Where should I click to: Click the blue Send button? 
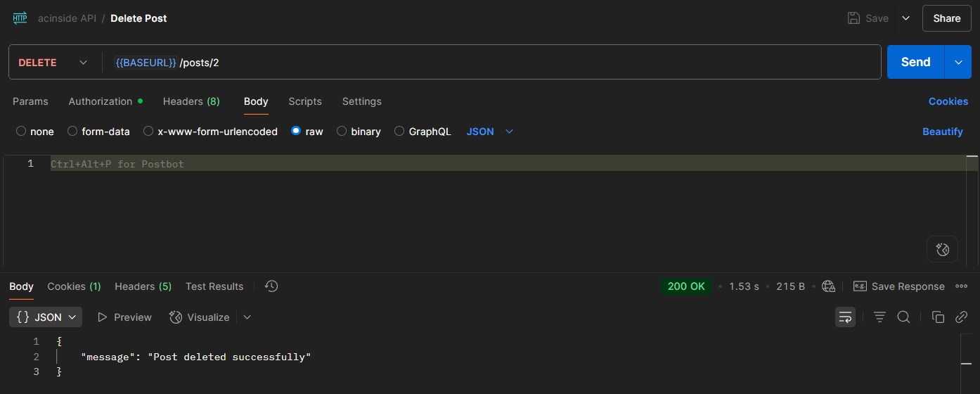point(915,62)
